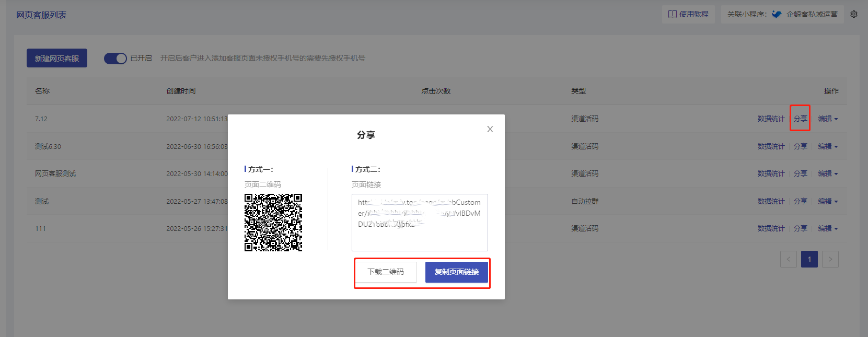
Task: Click the book icon beside 使用教程
Action: pos(673,14)
